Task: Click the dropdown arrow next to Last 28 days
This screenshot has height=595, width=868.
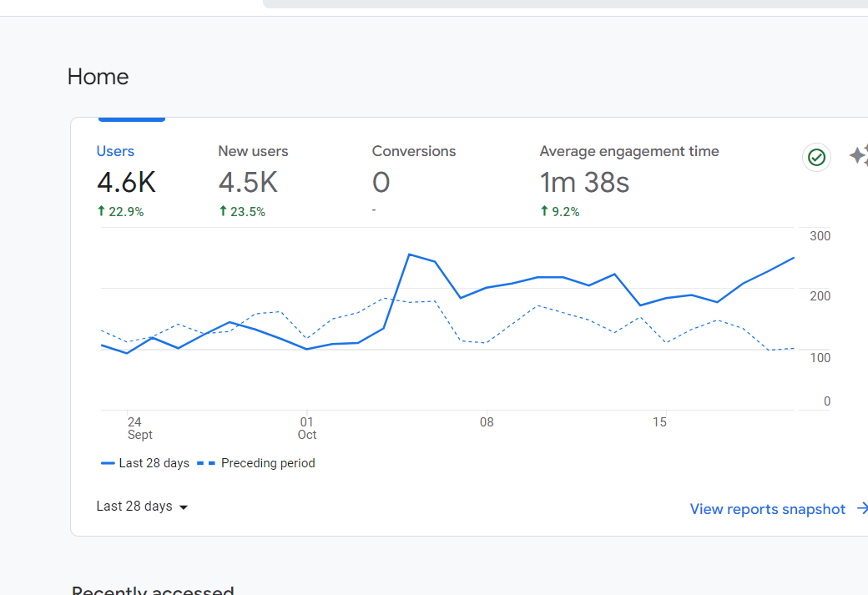Action: click(184, 507)
